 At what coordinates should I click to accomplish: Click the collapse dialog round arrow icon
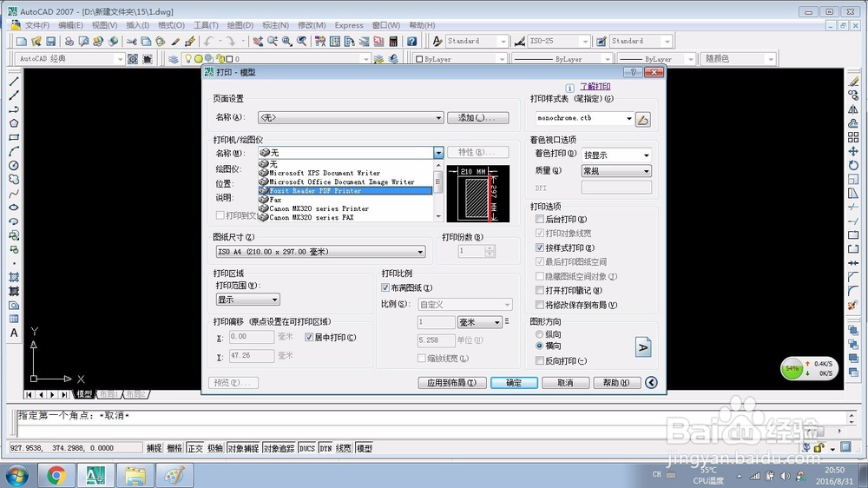pyautogui.click(x=651, y=382)
